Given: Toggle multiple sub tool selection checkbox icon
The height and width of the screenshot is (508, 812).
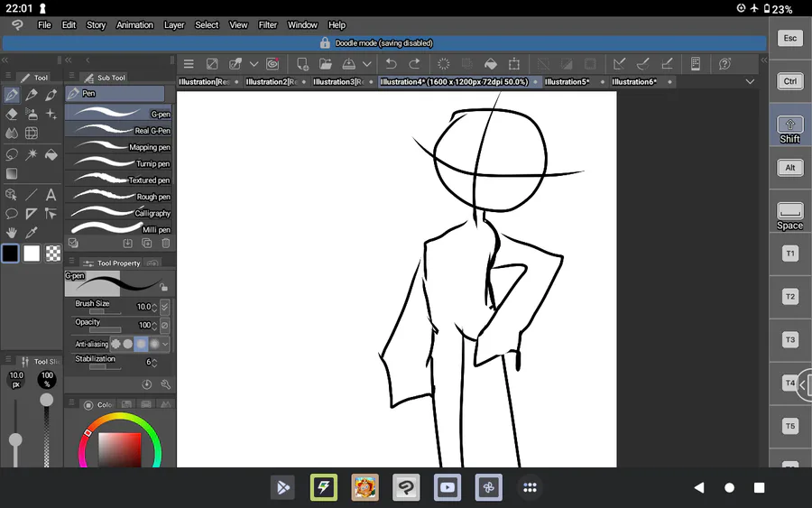Looking at the screenshot, I should tap(74, 243).
